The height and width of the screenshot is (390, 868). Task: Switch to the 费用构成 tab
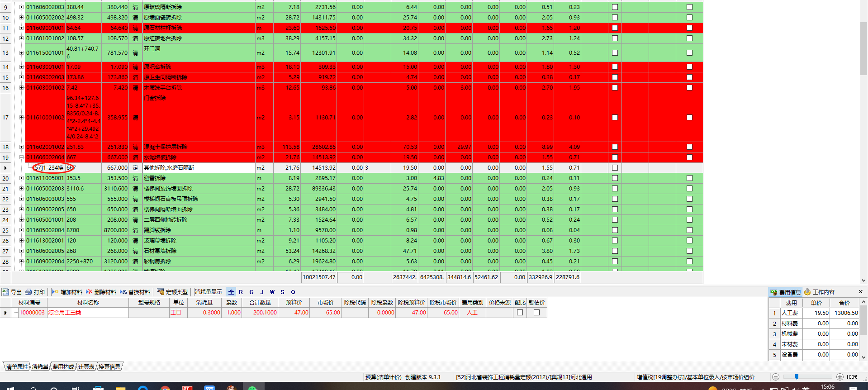(x=63, y=366)
